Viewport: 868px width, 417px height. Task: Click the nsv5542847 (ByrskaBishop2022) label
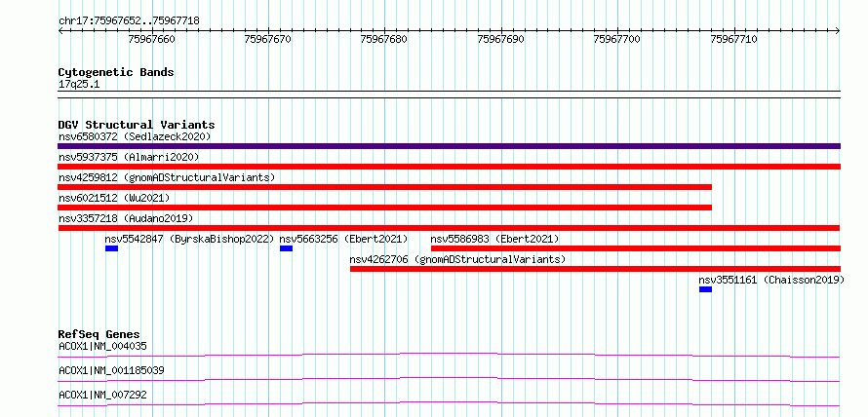190,239
